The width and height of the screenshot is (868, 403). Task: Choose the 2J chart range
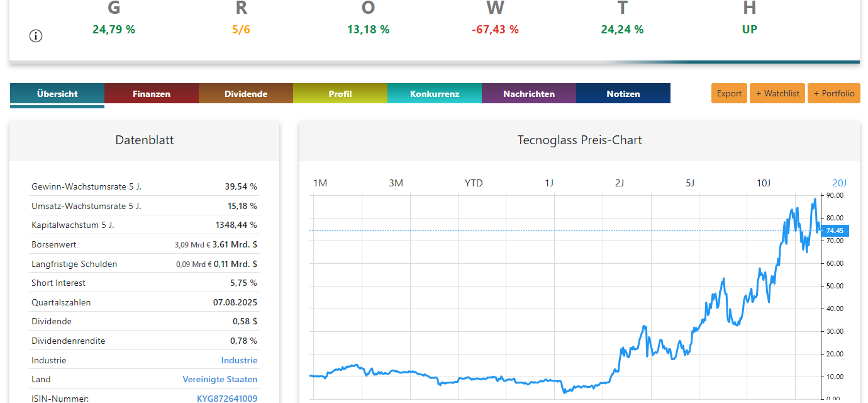[x=620, y=183]
